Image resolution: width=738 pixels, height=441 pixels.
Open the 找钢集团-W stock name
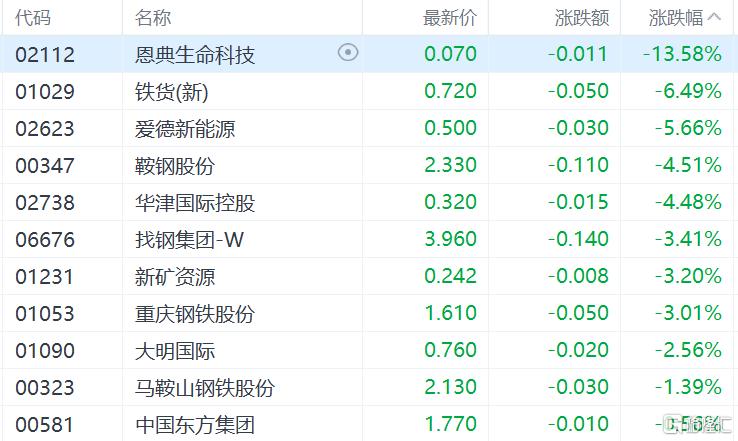click(x=189, y=240)
